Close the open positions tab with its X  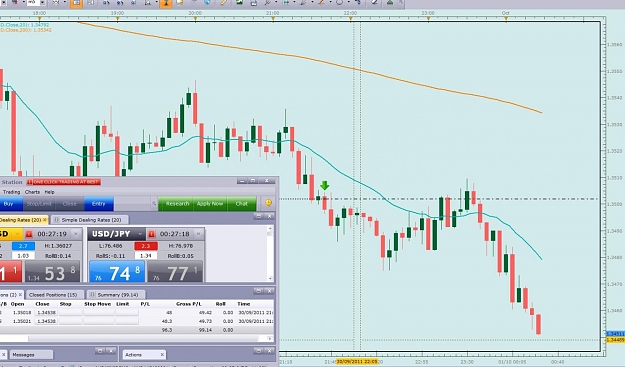pyautogui.click(x=20, y=295)
